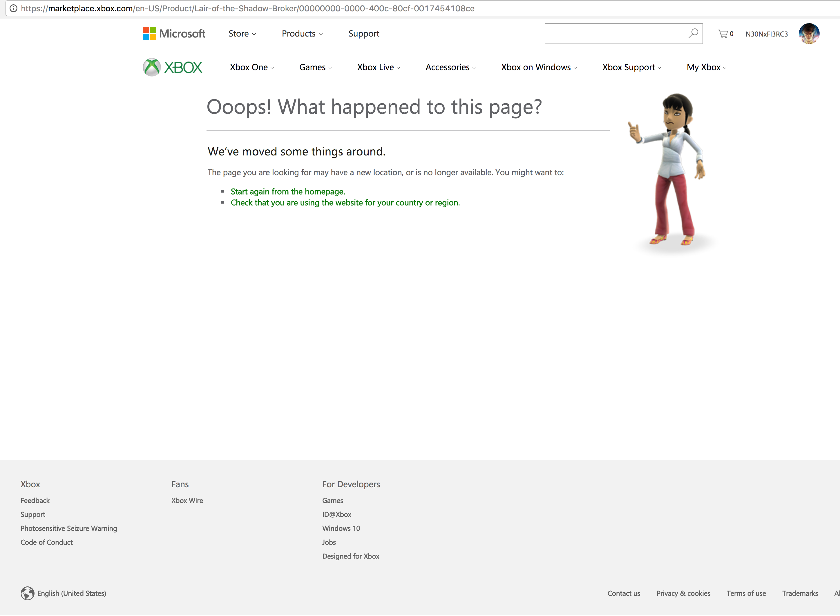Screen dimensions: 840x616
Task: Expand the Products dropdown
Action: coord(302,34)
